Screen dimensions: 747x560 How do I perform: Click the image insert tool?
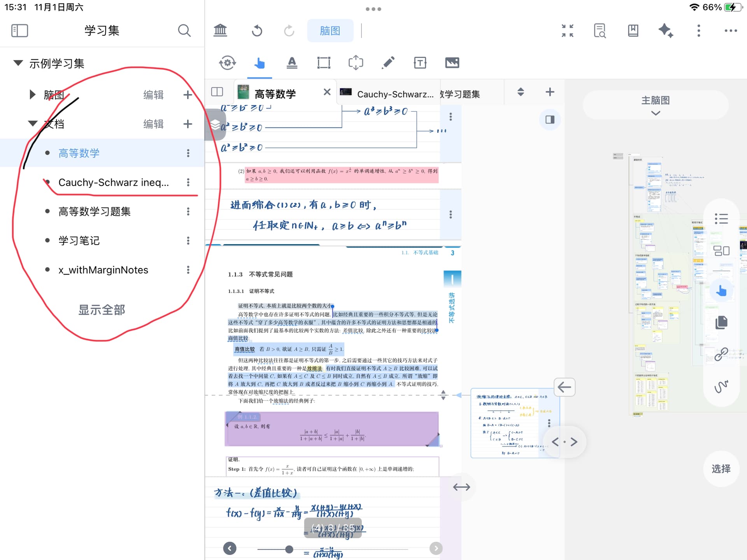[452, 63]
